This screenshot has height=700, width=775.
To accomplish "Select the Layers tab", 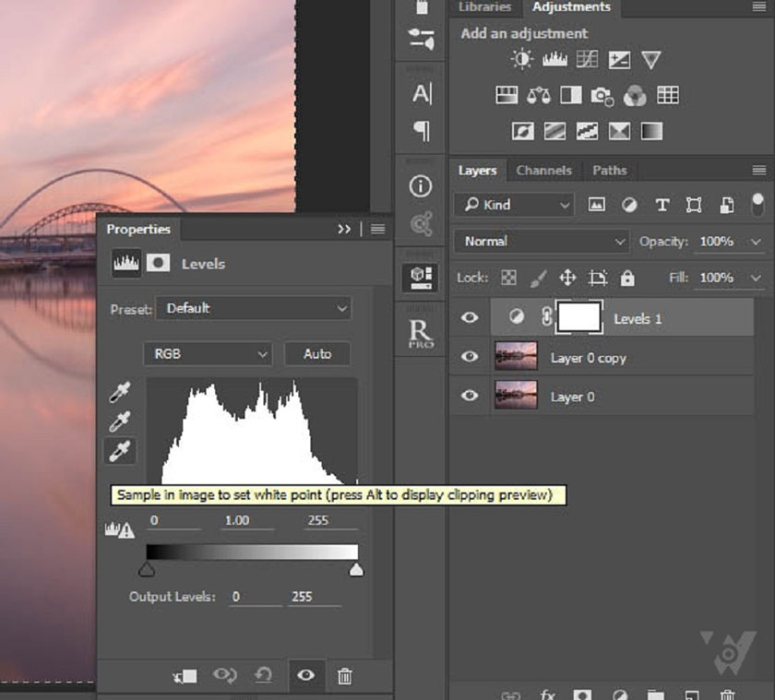I will click(478, 171).
